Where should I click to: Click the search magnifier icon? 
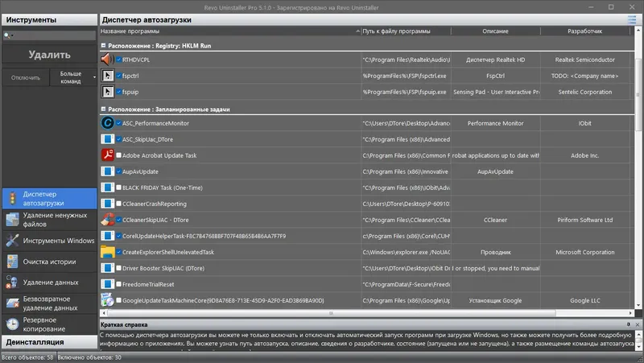pos(6,35)
